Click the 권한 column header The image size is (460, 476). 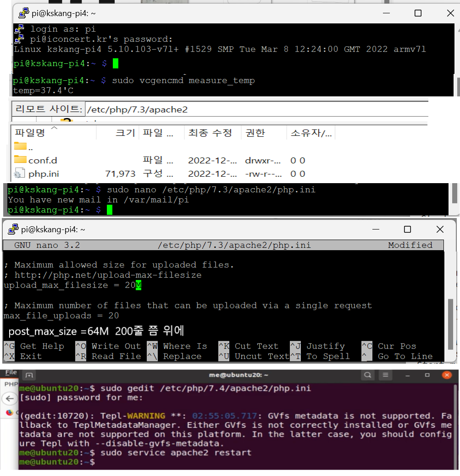(255, 133)
